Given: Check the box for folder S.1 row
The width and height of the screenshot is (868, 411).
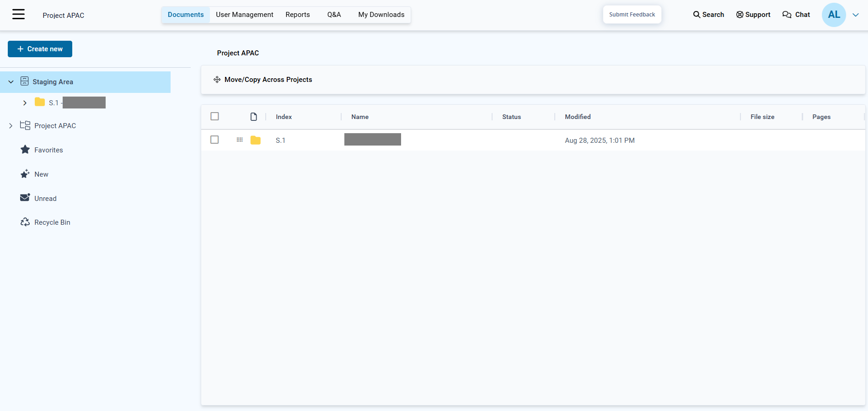Looking at the screenshot, I should pyautogui.click(x=214, y=140).
